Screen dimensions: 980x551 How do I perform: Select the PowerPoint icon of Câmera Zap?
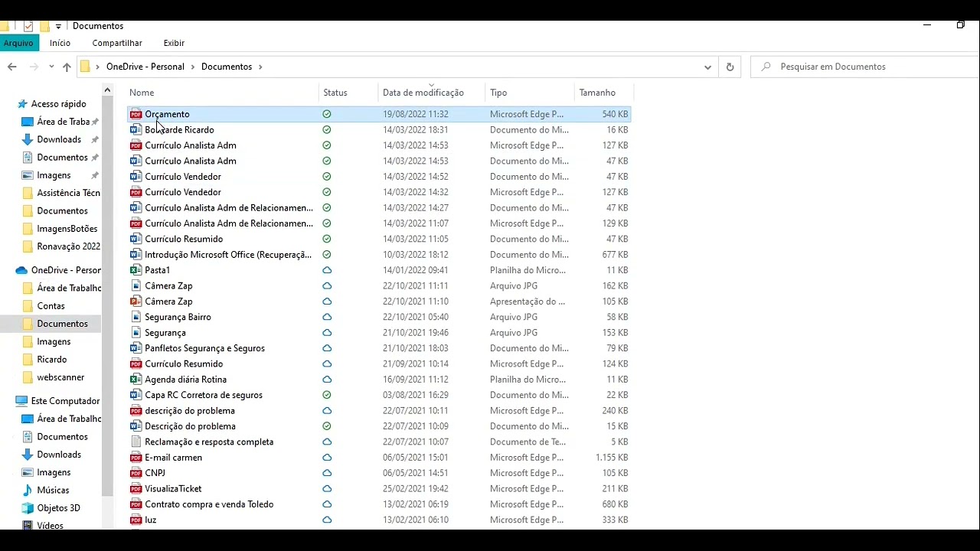(136, 302)
